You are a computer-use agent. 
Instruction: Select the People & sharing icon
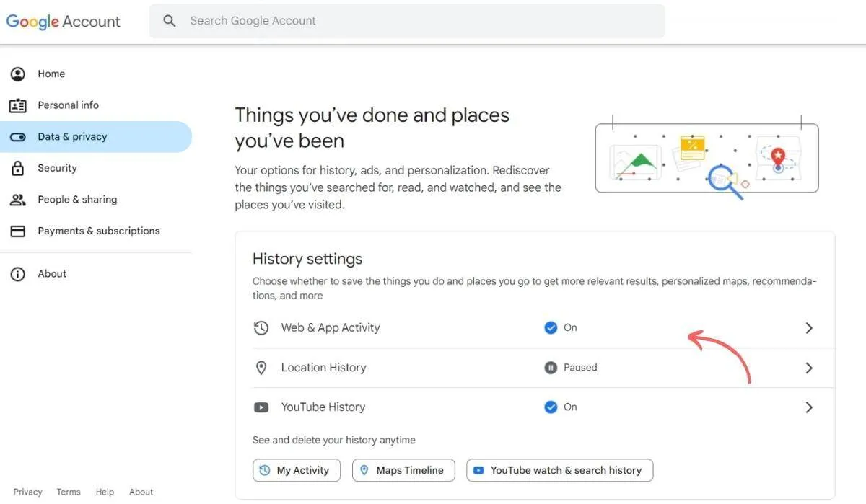click(x=17, y=199)
